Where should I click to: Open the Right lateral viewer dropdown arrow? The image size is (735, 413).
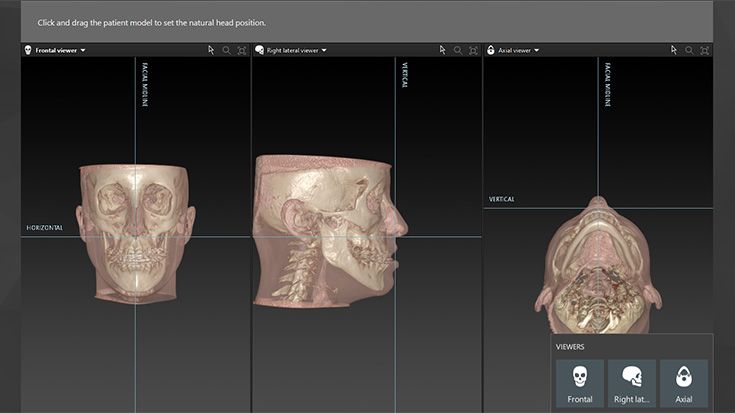324,50
